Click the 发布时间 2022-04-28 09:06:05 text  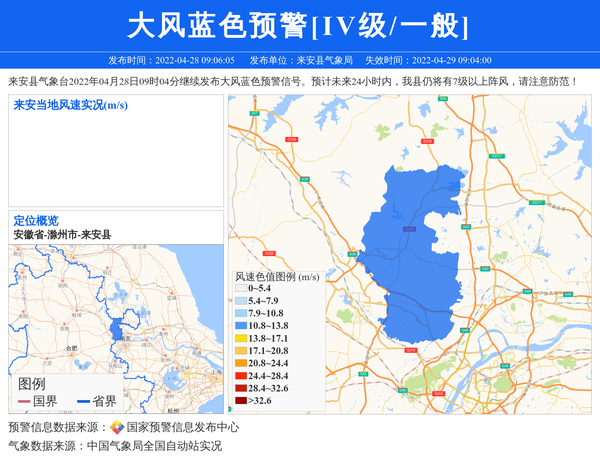tap(171, 60)
